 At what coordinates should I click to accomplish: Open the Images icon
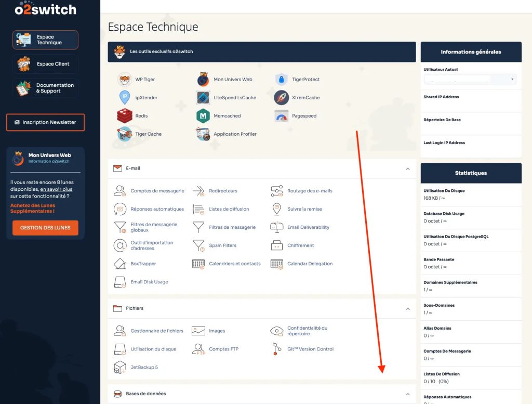point(198,331)
